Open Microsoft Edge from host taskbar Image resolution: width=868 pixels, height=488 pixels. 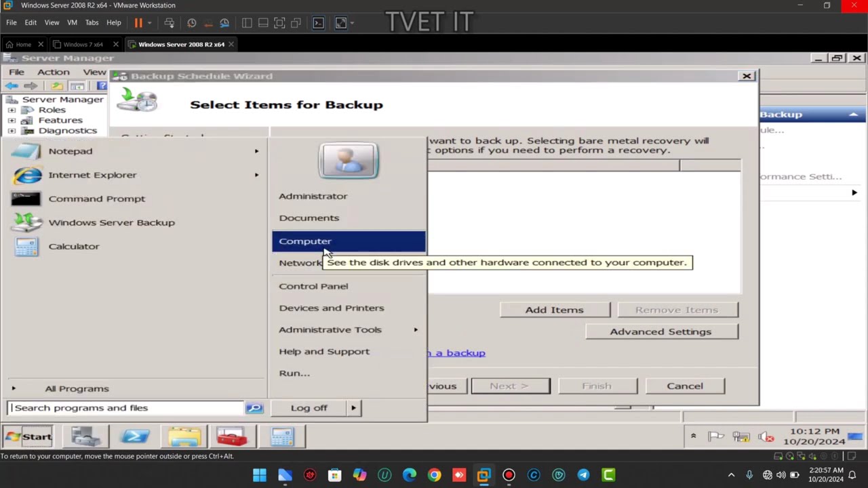click(410, 475)
